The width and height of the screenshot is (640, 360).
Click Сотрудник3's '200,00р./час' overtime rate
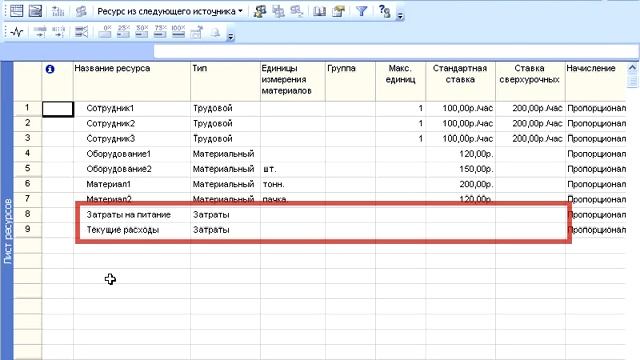[x=530, y=139]
